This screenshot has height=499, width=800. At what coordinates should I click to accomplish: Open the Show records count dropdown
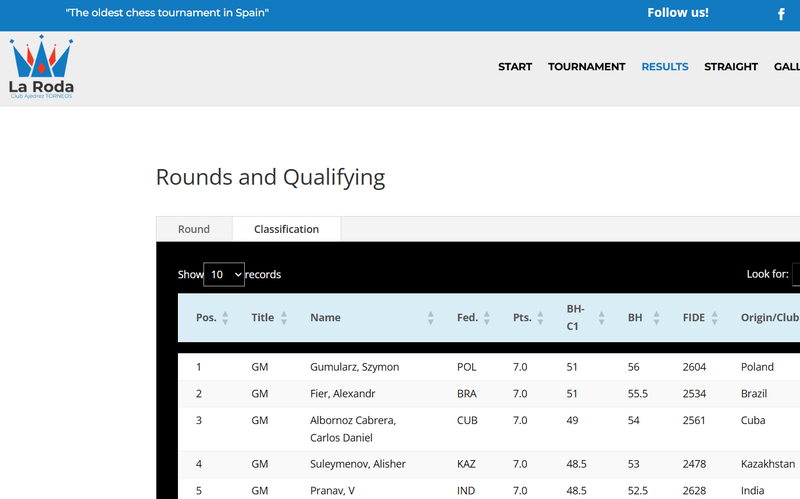point(224,274)
